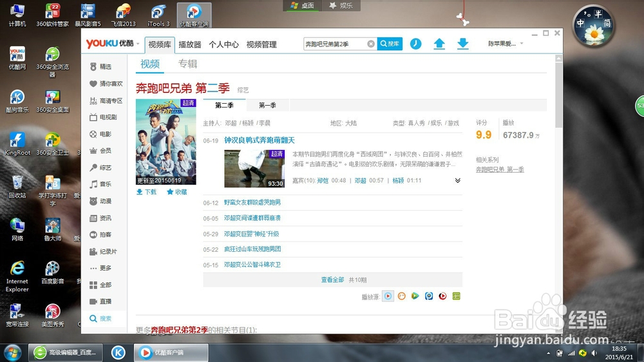The width and height of the screenshot is (644, 362).
Task: Open episode 钟汉良鸭式奔跑萌翻天
Action: point(260,140)
